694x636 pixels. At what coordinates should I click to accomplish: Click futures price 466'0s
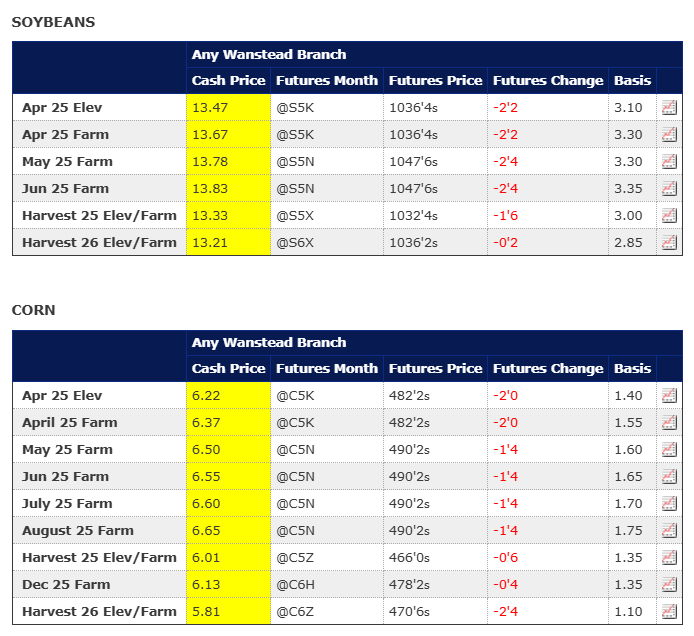point(409,557)
